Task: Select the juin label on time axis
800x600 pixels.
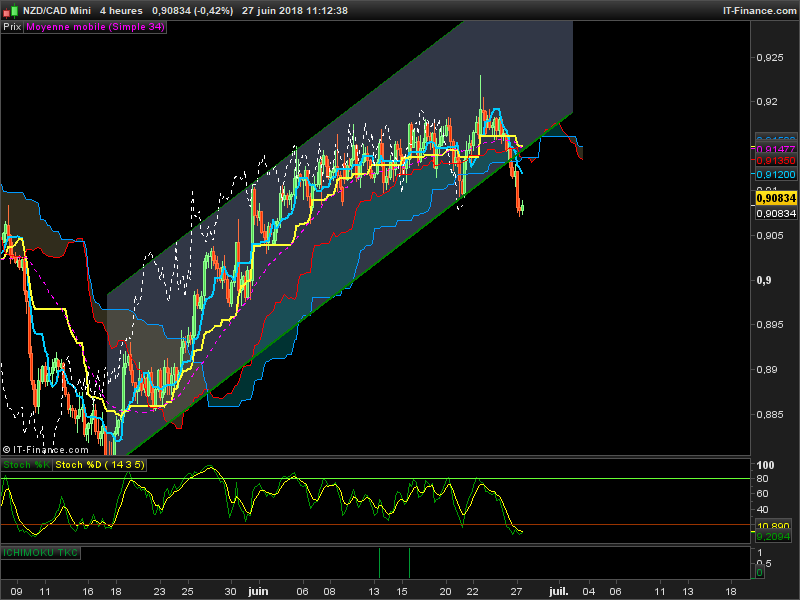Action: click(258, 591)
